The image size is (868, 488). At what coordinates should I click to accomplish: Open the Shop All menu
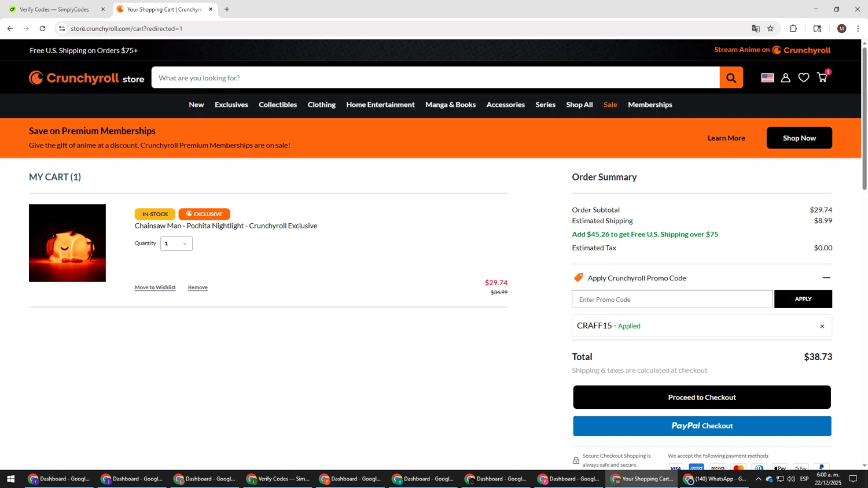579,105
